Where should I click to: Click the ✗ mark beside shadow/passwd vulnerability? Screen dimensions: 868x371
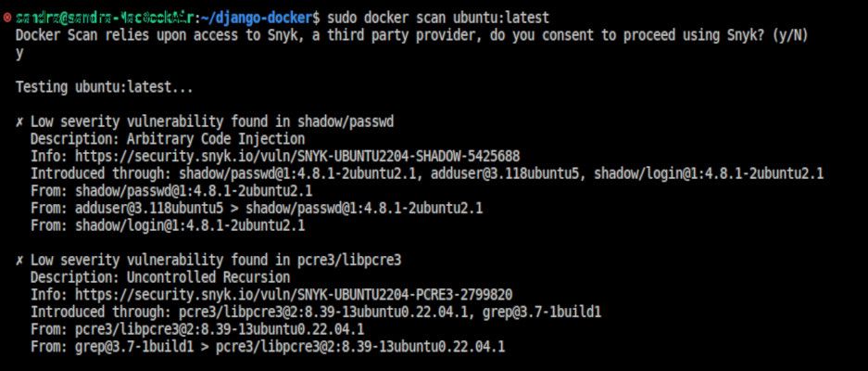click(x=19, y=122)
